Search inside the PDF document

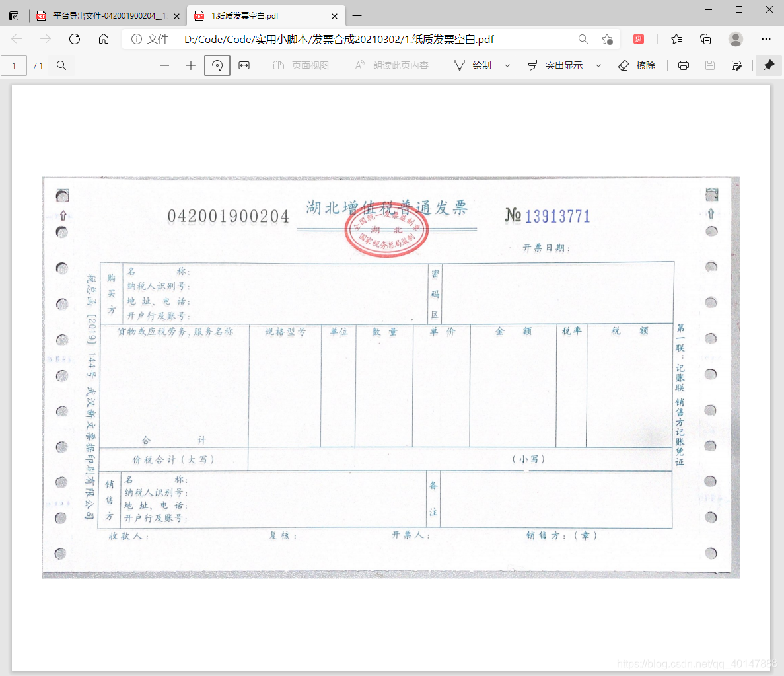pyautogui.click(x=61, y=65)
